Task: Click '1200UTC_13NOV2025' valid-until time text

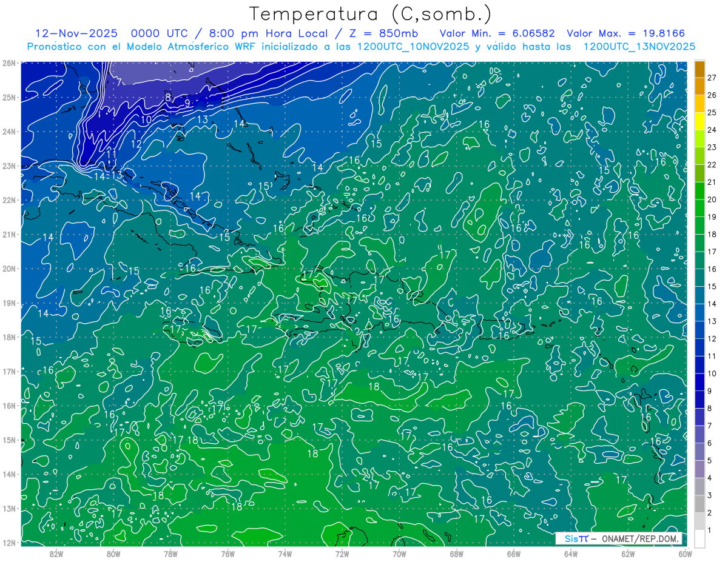Action: click(639, 47)
